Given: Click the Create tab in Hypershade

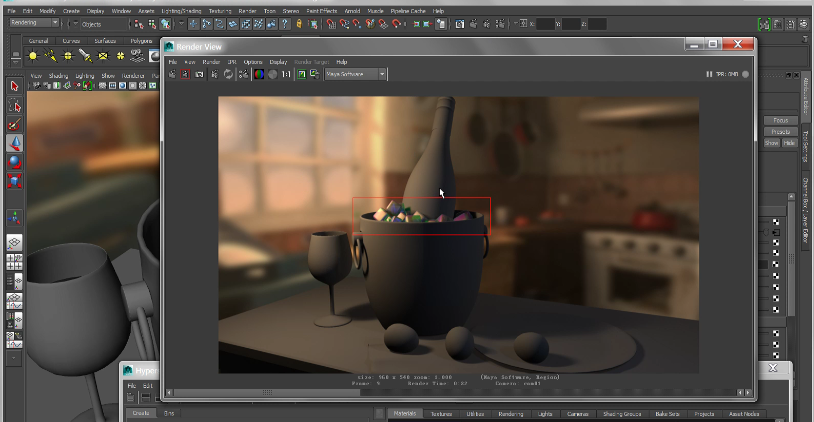Looking at the screenshot, I should pos(141,413).
